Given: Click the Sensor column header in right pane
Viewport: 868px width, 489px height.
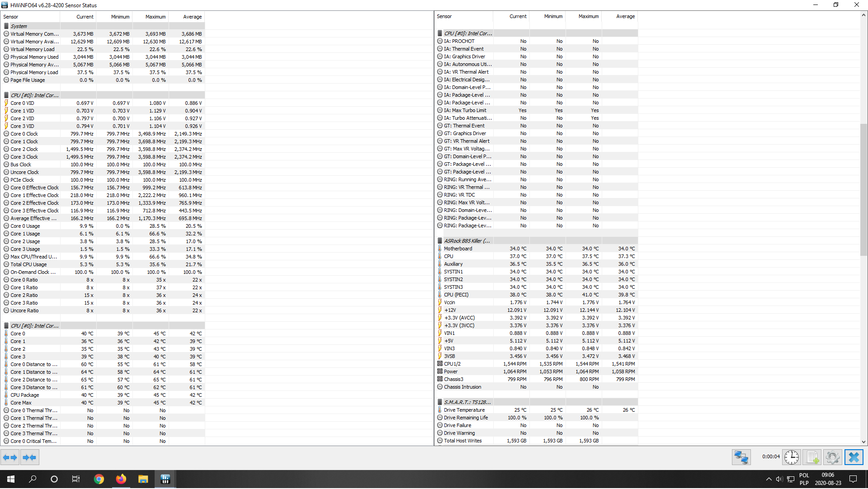Looking at the screenshot, I should [464, 16].
